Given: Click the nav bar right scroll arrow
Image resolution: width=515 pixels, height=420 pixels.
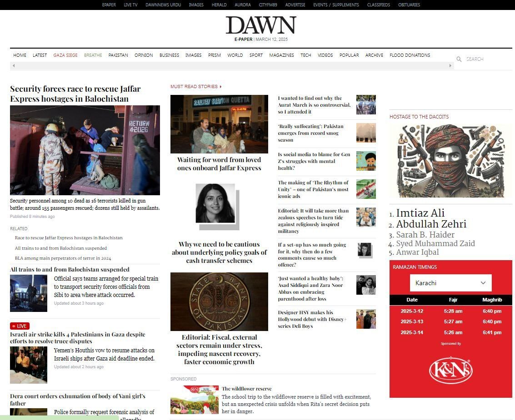Looking at the screenshot, I should tap(450, 66).
